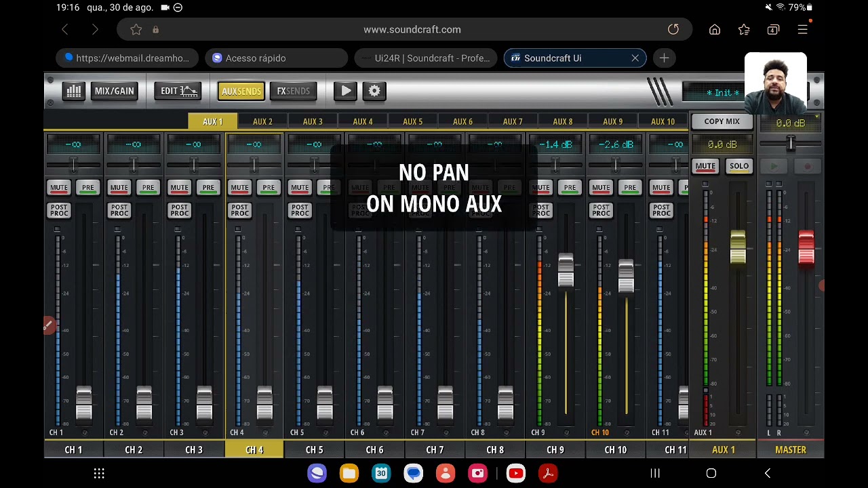The height and width of the screenshot is (488, 868).
Task: Open browser bookmarks star list
Action: (x=744, y=30)
